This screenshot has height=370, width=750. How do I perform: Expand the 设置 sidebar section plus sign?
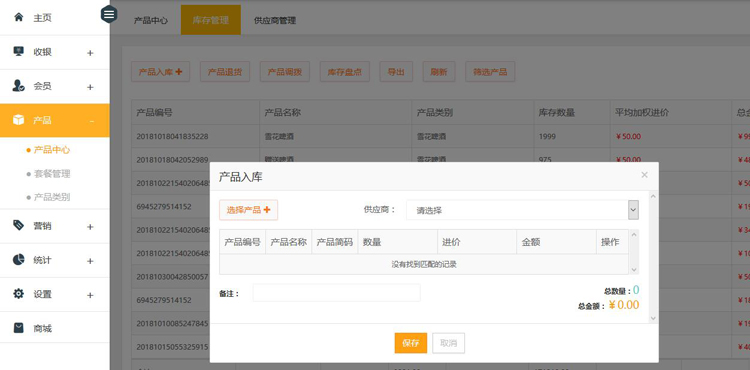(x=90, y=295)
